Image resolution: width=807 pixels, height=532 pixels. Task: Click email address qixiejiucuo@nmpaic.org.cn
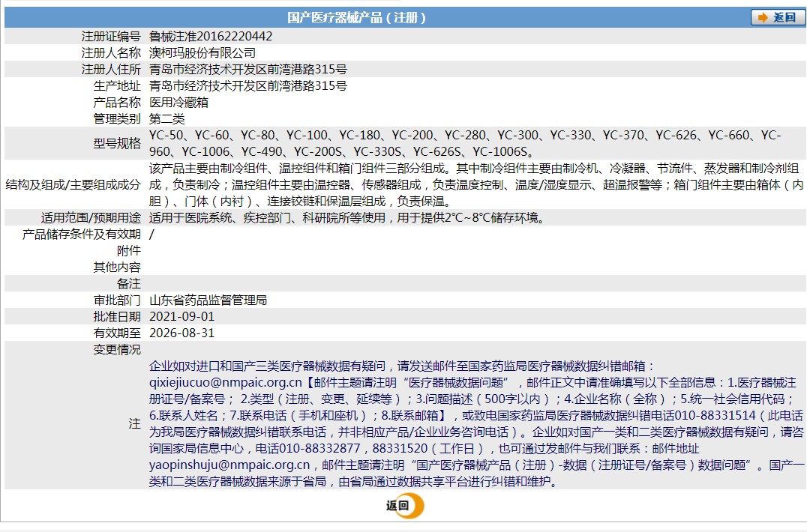(x=226, y=382)
